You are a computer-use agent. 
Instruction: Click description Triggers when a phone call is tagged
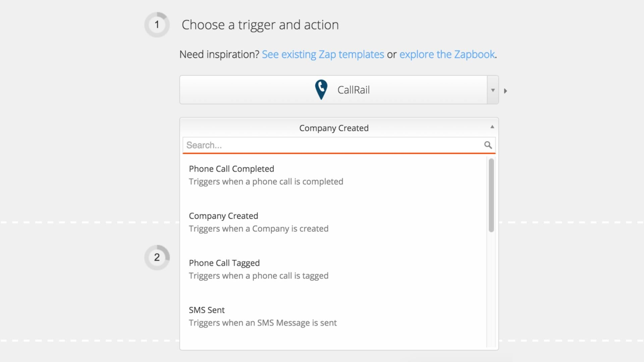[259, 276]
